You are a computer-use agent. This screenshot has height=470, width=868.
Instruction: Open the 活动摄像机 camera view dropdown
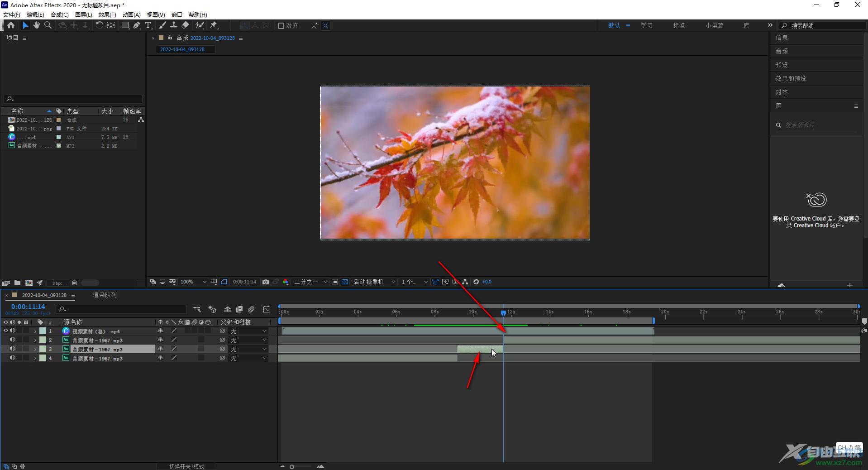coord(374,282)
